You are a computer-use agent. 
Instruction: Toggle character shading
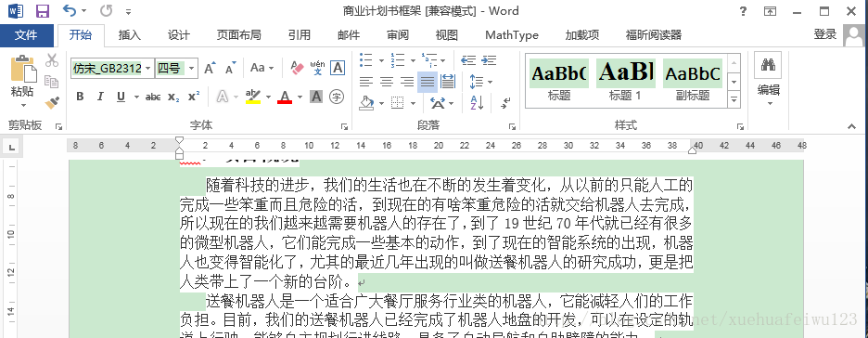click(316, 97)
